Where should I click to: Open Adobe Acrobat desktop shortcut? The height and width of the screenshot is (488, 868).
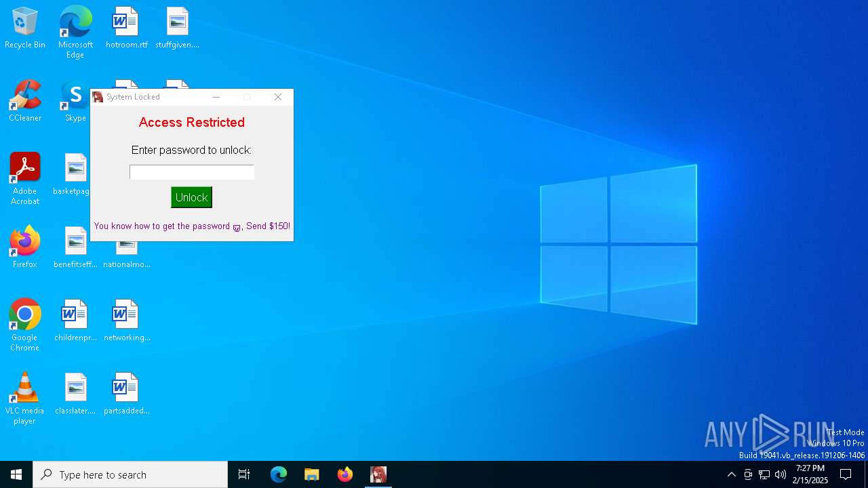point(25,179)
